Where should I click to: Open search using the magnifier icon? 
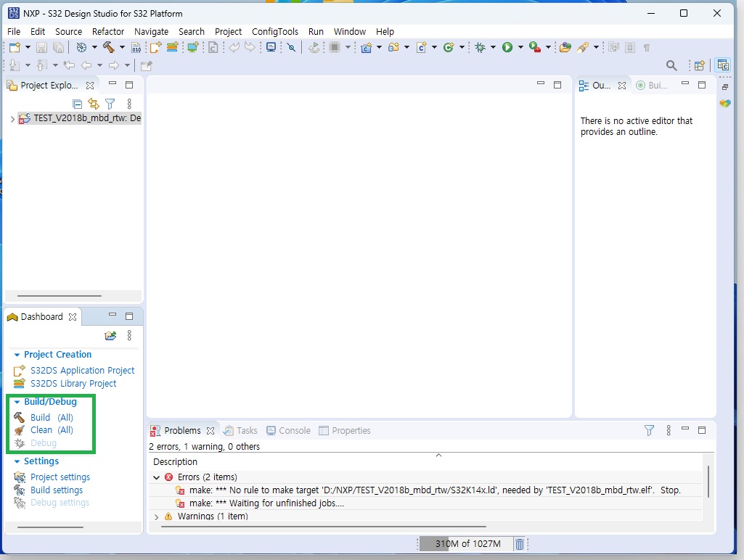[671, 65]
